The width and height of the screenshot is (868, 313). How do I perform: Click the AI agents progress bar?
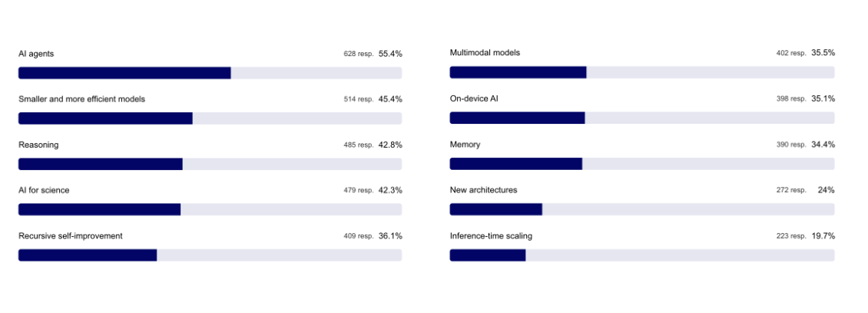pos(210,73)
